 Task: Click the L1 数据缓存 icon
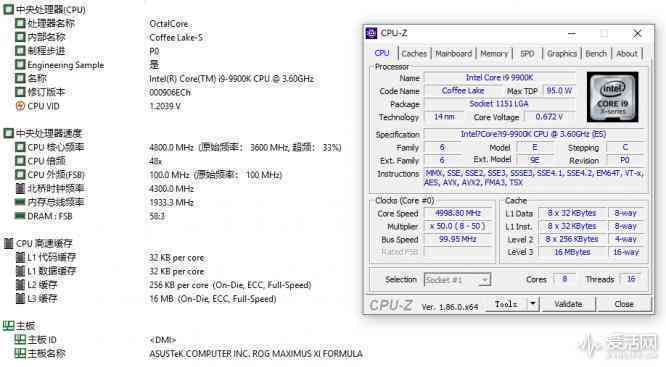point(20,271)
